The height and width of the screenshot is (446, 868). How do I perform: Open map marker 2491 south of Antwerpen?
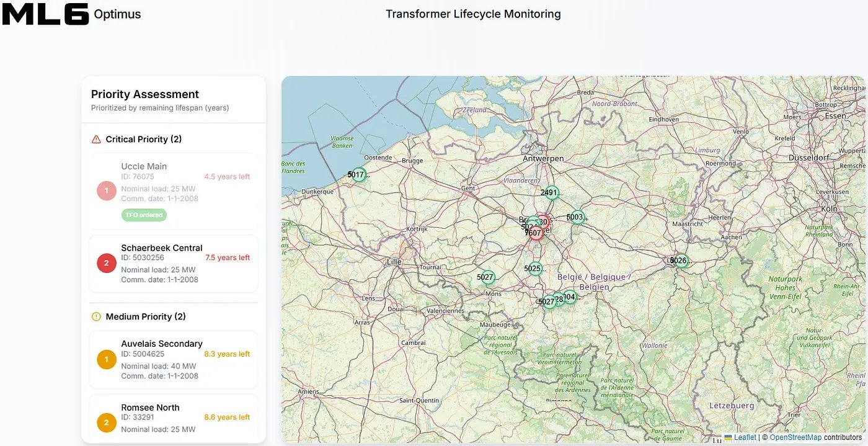click(x=551, y=193)
